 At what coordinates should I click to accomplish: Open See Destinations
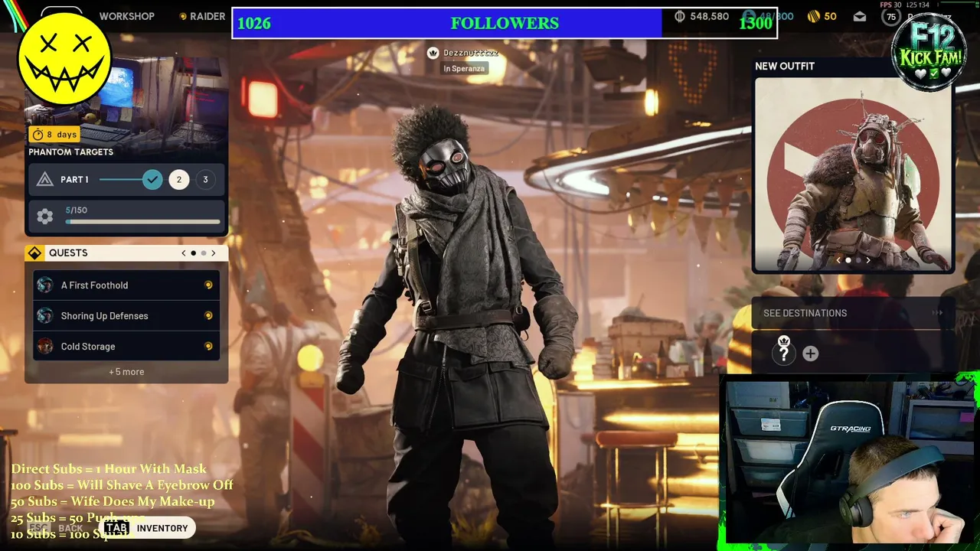coord(853,313)
